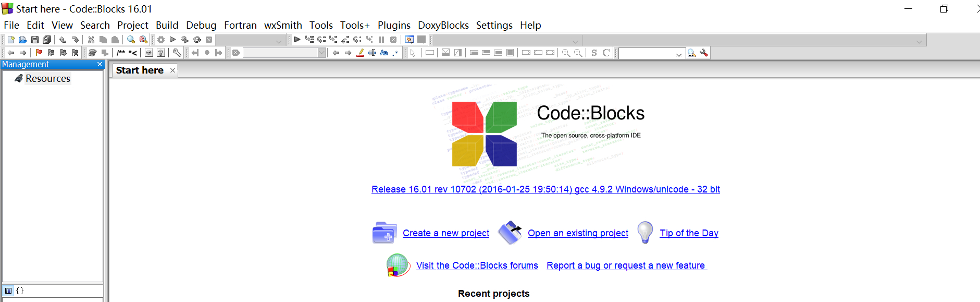Click the highlight marker pen icon

[360, 53]
